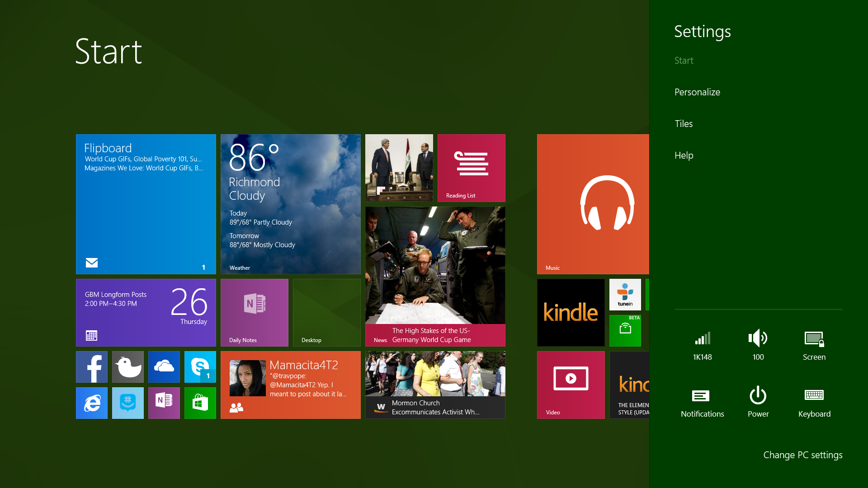Open the light blue GroupMe tile

(127, 403)
